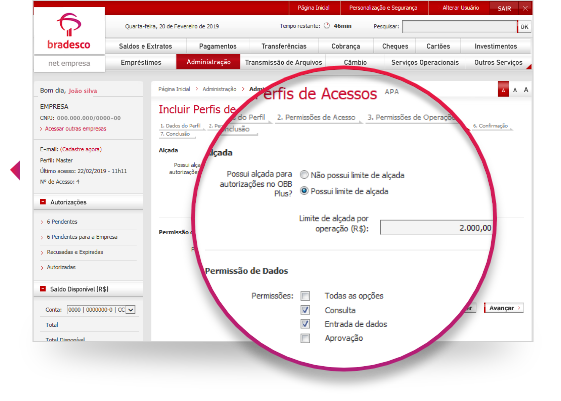Open the Transferências tab
Viewport: 561px width, 401px height.
click(284, 46)
